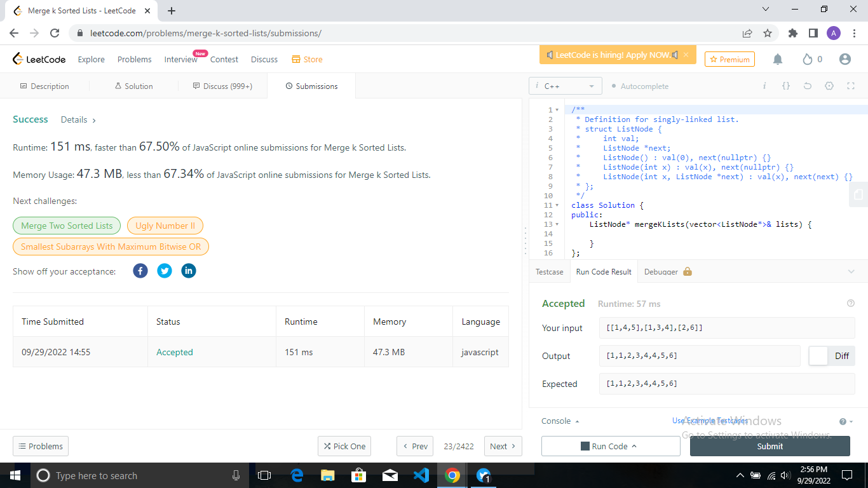The width and height of the screenshot is (868, 488).
Task: Click the curly braces format icon
Action: (786, 86)
